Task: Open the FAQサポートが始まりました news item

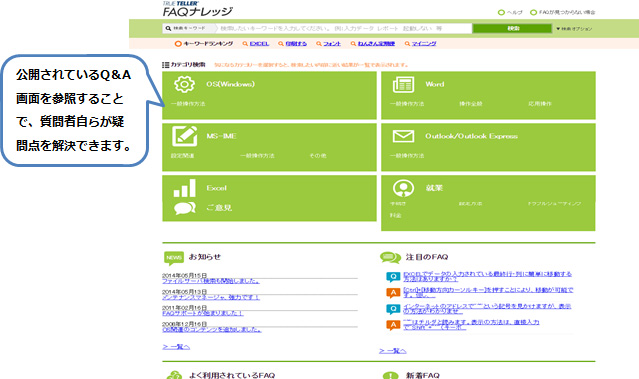Action: 203,313
